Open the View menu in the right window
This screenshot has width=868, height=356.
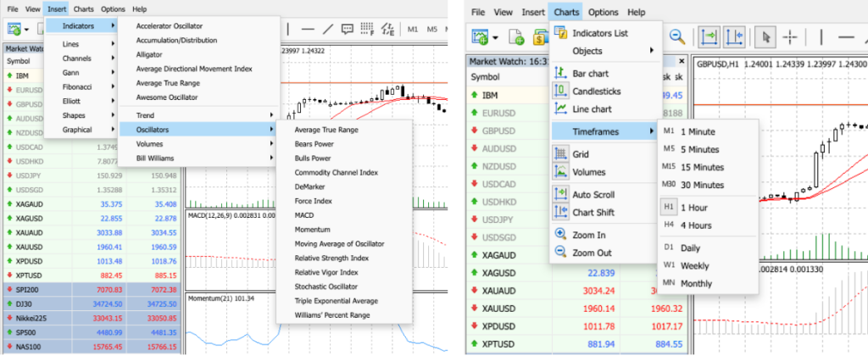click(503, 12)
